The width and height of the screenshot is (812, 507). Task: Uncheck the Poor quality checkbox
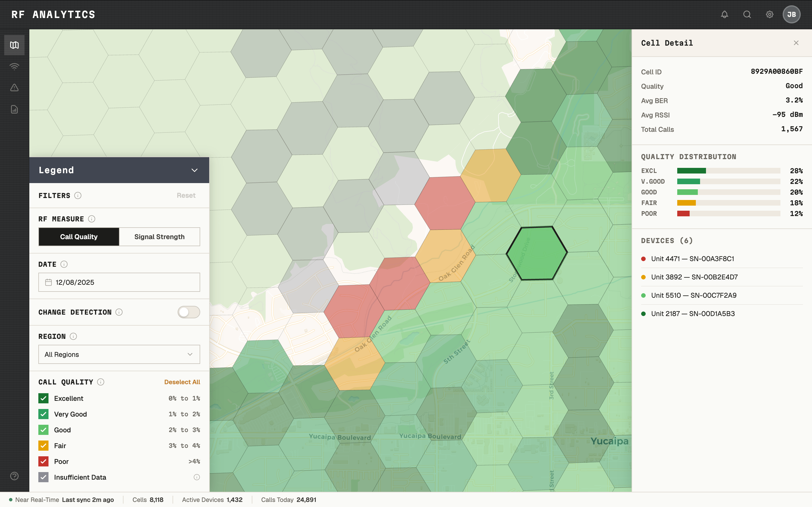(x=44, y=461)
